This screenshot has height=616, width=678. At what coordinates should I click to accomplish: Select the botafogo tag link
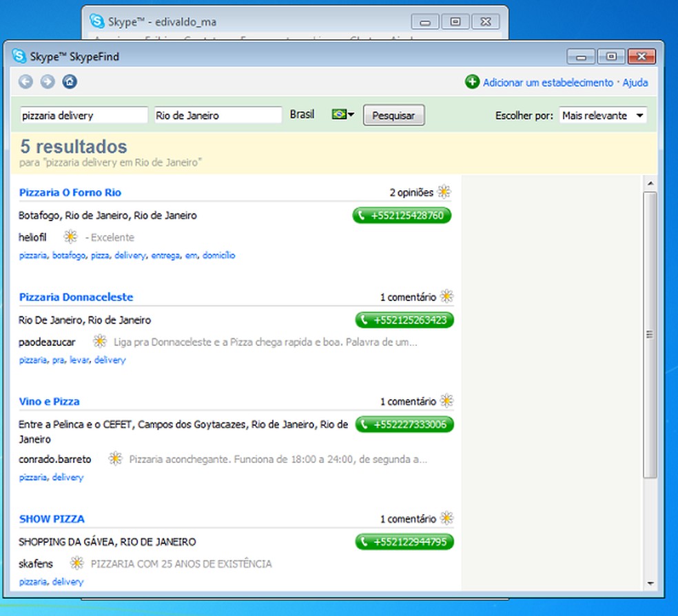point(69,256)
